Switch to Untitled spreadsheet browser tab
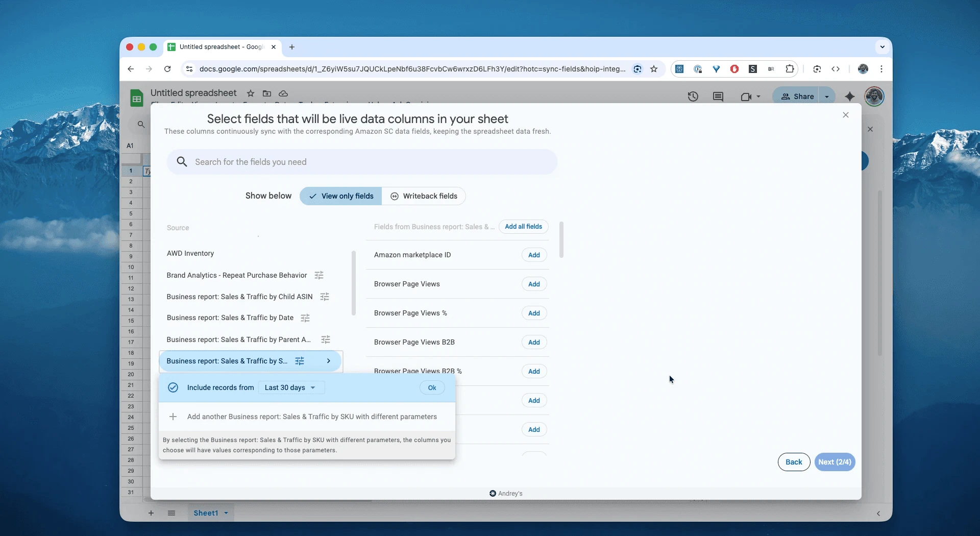980x536 pixels. 221,47
